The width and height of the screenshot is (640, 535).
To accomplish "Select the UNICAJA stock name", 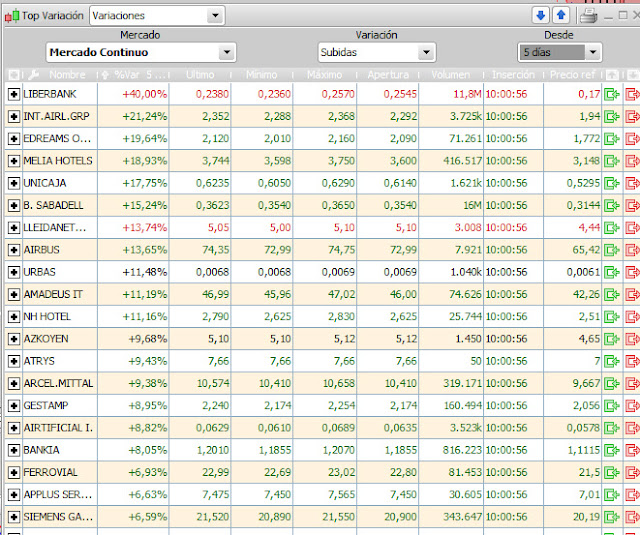I will [45, 183].
